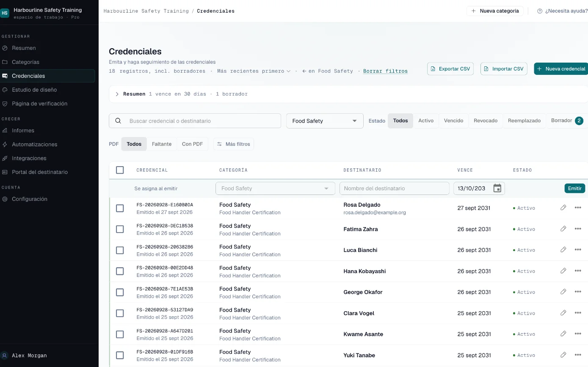Filter by Activo status tab
Screen dimensions: 588x367
point(426,121)
